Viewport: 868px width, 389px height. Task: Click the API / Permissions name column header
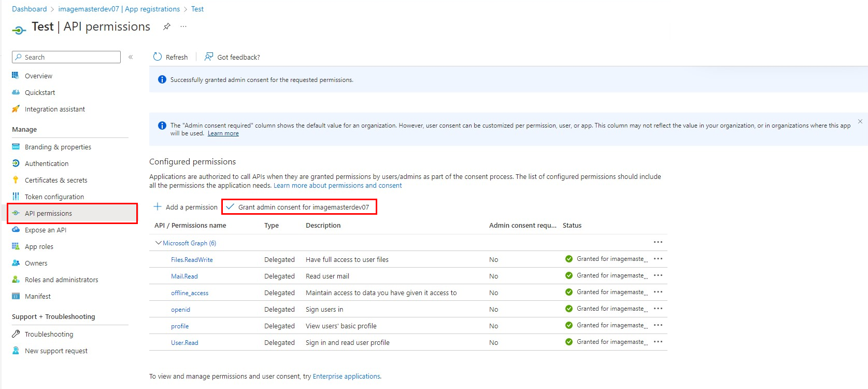(190, 225)
